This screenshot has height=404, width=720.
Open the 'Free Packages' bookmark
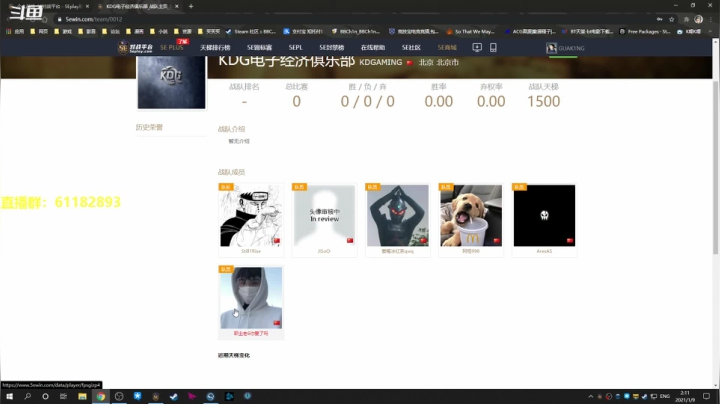646,32
